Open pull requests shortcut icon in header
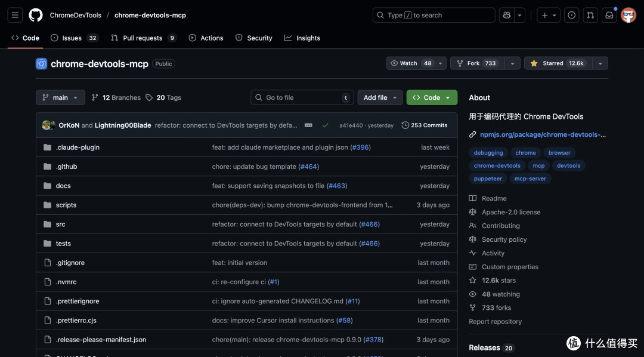Image resolution: width=644 pixels, height=357 pixels. [x=590, y=15]
